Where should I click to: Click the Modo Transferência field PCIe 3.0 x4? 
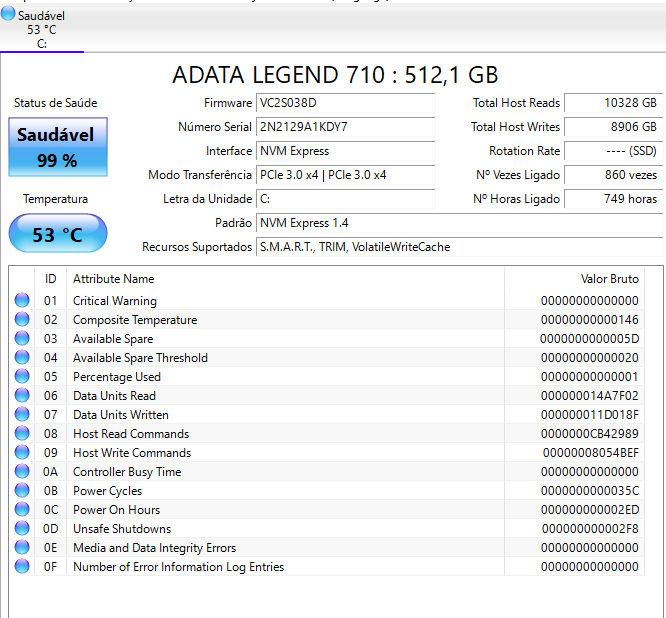345,175
